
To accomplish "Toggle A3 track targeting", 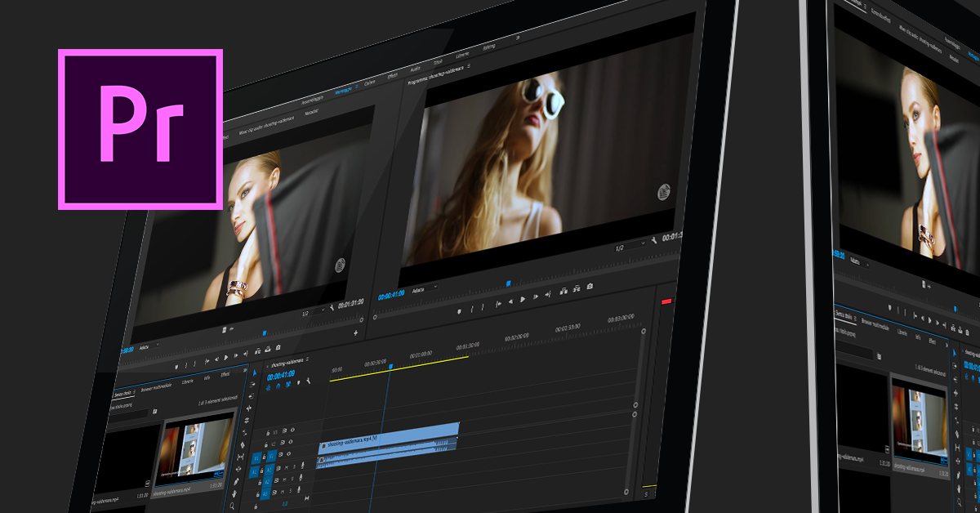I will point(265,493).
